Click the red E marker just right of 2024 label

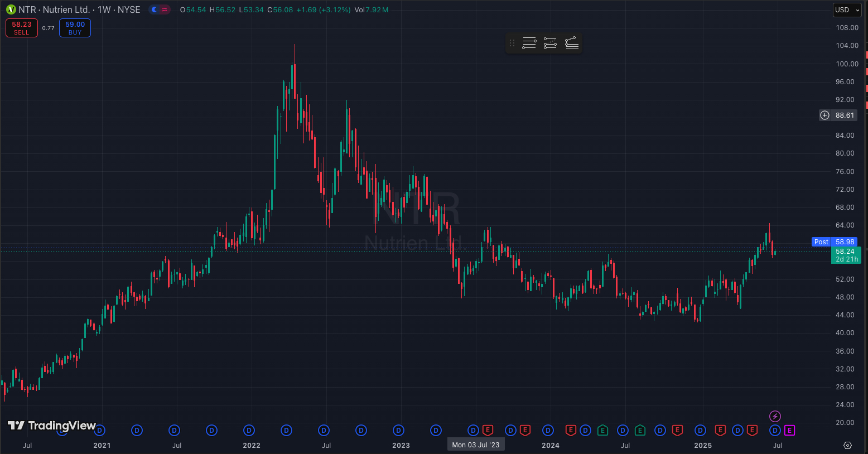tap(571, 430)
